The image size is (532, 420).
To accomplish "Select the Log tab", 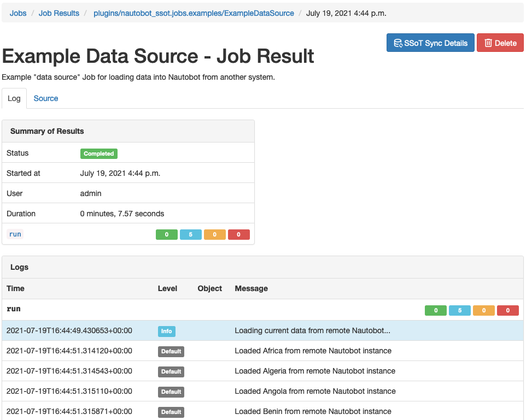I will tap(14, 98).
